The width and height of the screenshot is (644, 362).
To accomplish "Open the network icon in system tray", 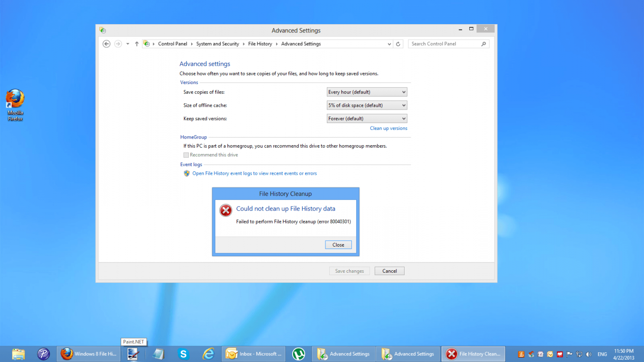I will point(579,354).
